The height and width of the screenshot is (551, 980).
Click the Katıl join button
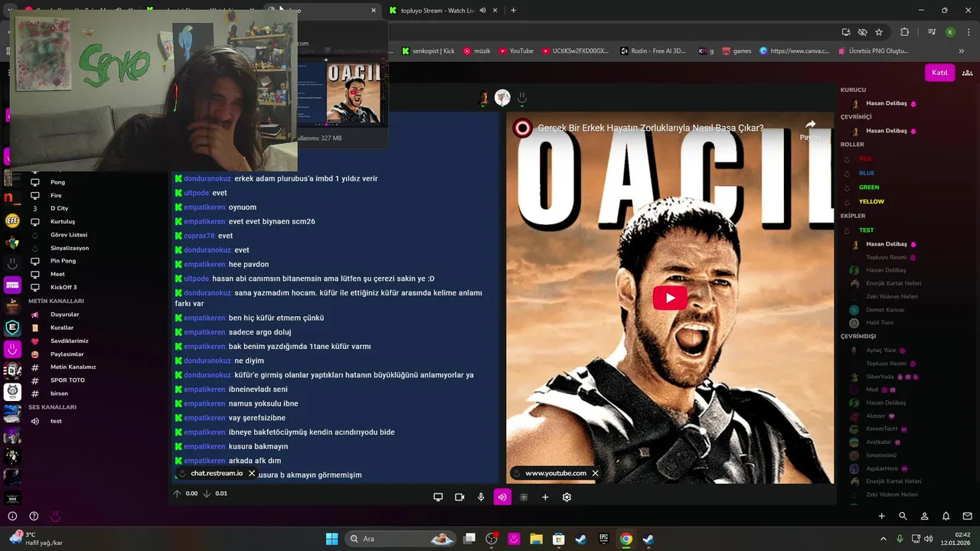[x=939, y=73]
